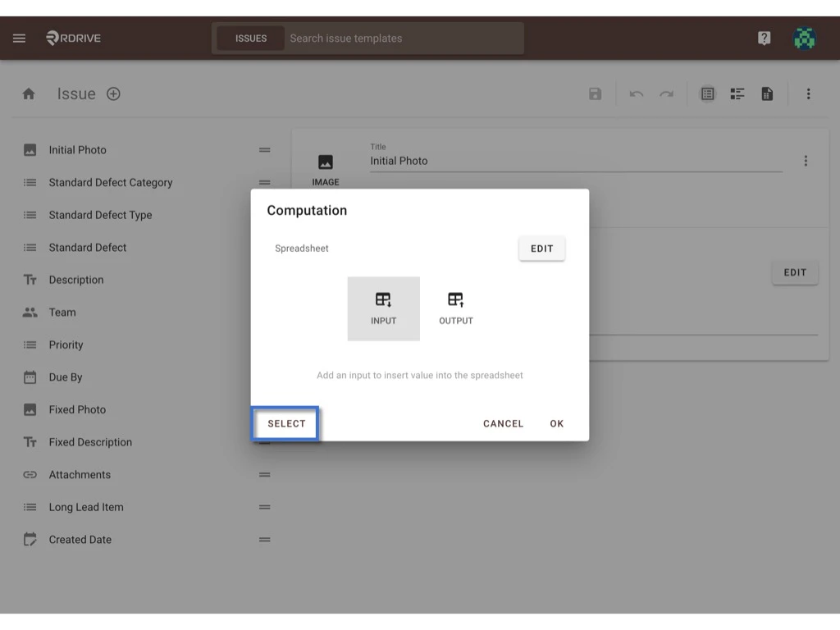Click drag handle beside Attachments
This screenshot has width=840, height=630.
(265, 475)
